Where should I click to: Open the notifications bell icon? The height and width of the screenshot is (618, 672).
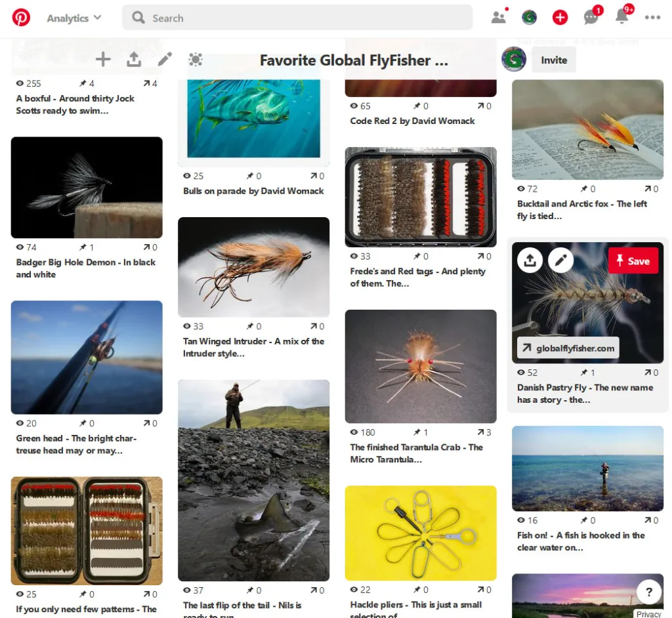click(x=622, y=18)
